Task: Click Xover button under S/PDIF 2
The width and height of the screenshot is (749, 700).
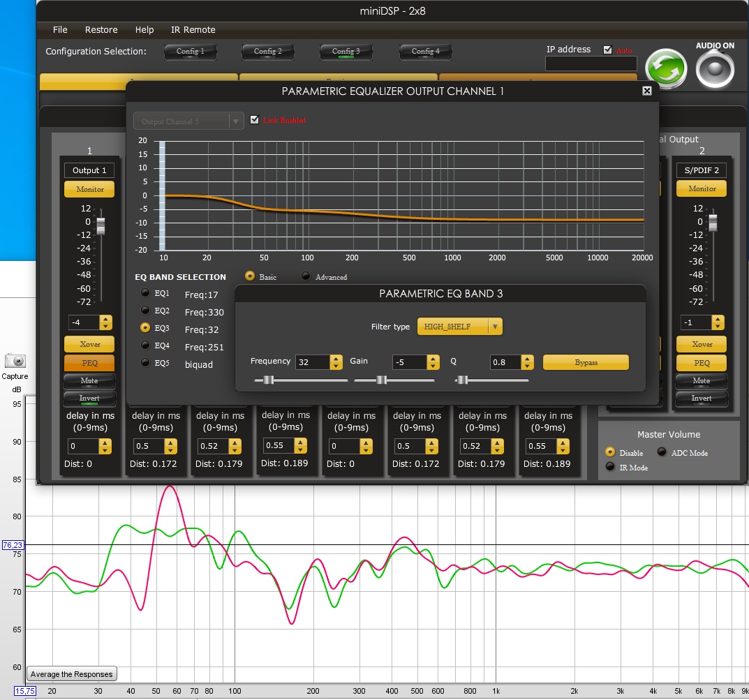Action: point(702,344)
